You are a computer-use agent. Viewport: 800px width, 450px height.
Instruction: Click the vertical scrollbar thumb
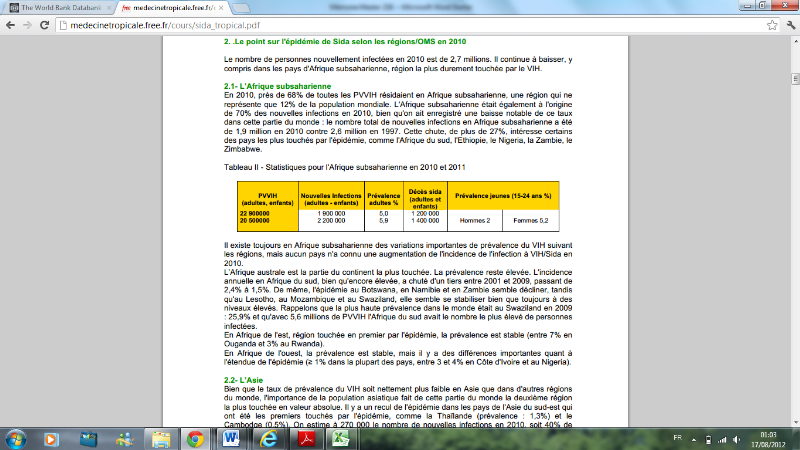795,79
